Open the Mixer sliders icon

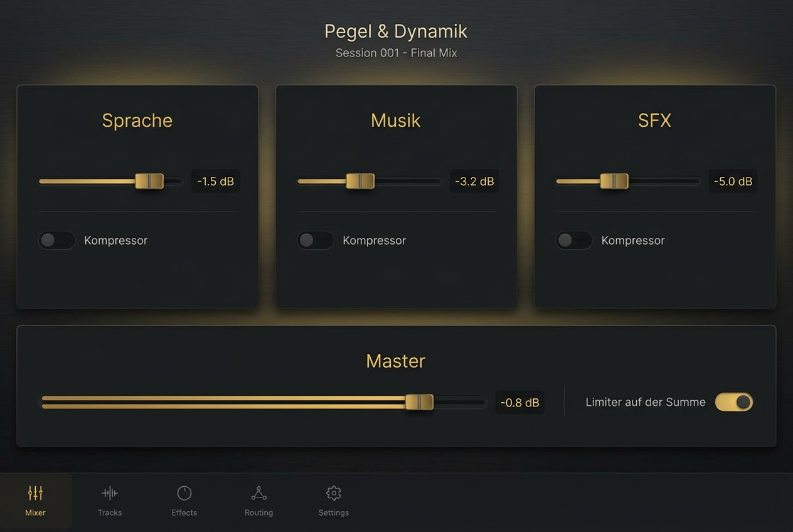(35, 493)
